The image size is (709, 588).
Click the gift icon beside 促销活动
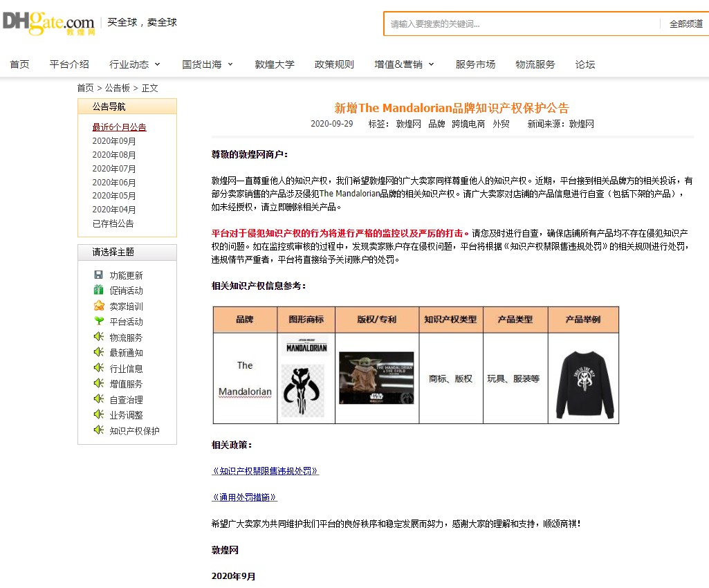pyautogui.click(x=98, y=291)
